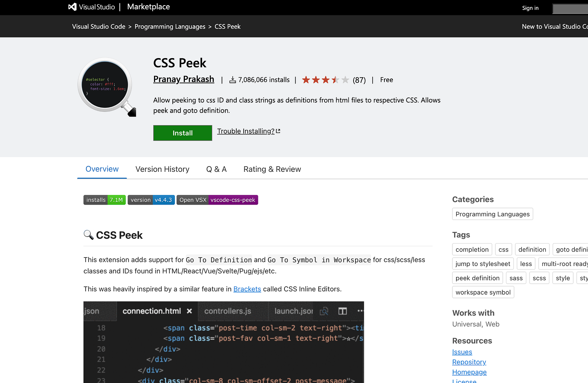Viewport: 588px width, 383px height.
Task: Click the Universal, Web text
Action: pos(476,324)
